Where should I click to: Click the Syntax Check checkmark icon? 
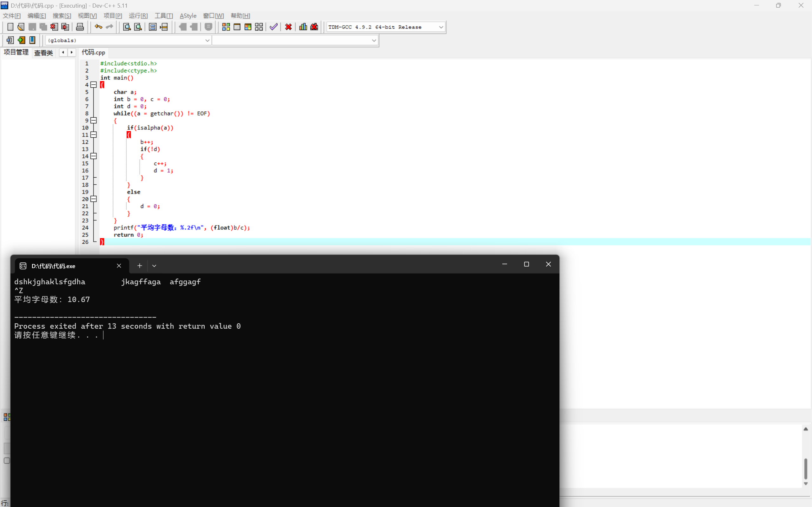point(274,27)
